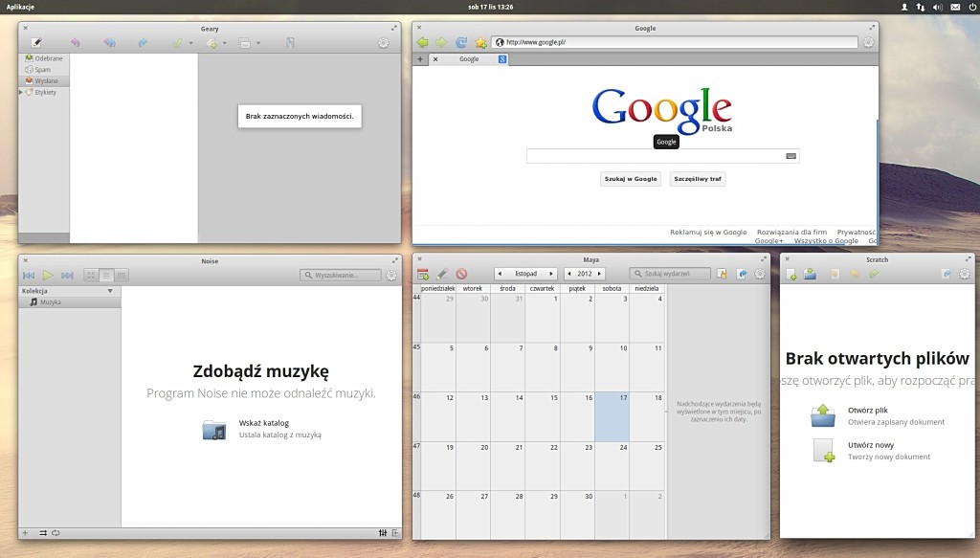The height and width of the screenshot is (558, 980).
Task: Go to the previous year from 2012 in Maya
Action: pos(569,274)
